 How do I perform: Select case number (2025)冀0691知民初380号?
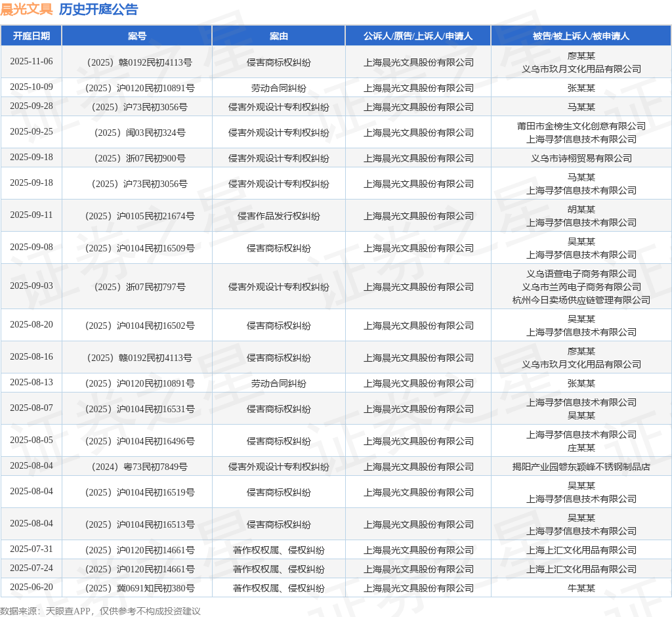pyautogui.click(x=140, y=588)
